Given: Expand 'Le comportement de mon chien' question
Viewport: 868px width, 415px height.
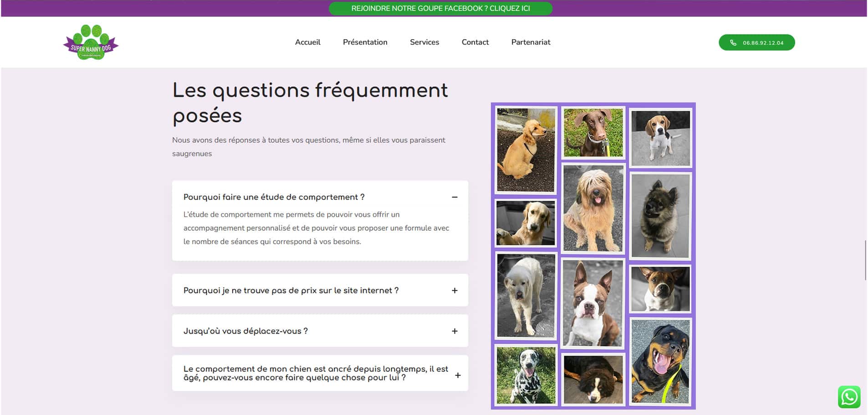Looking at the screenshot, I should 315,373.
